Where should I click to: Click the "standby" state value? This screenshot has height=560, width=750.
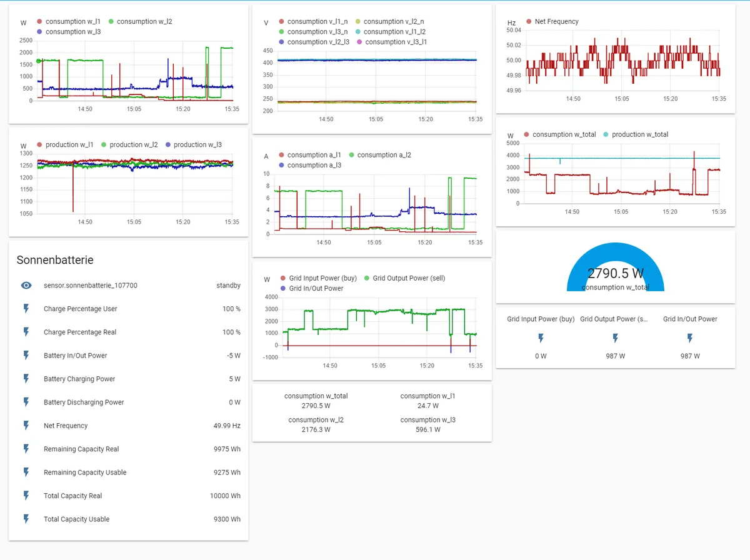click(x=228, y=285)
